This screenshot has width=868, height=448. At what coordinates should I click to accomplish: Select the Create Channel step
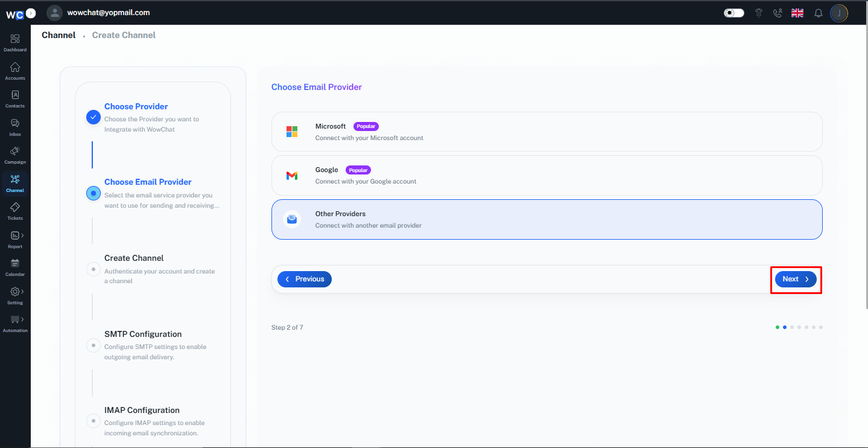click(134, 258)
